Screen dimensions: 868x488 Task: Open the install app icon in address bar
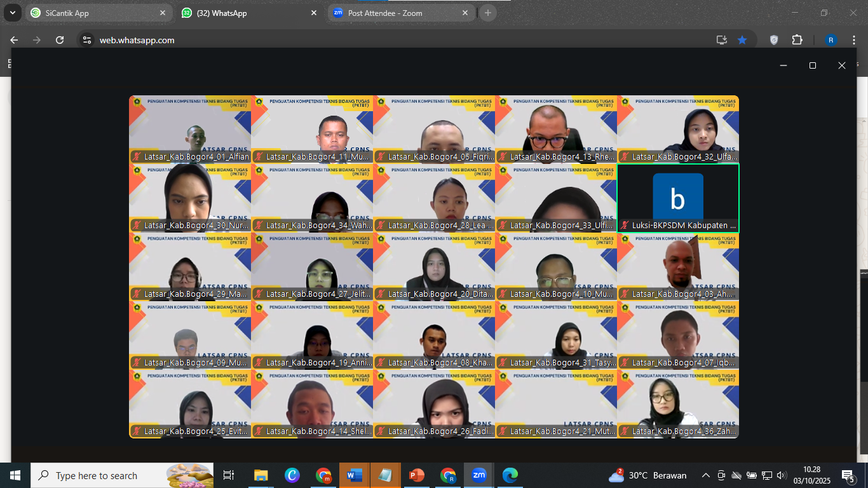(721, 40)
